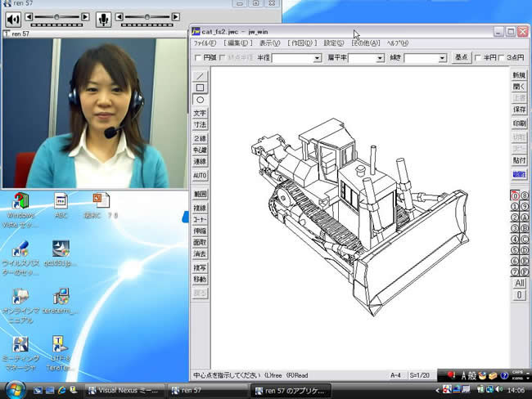Choose the 面取 chamfer tool
Screen dimensions: 532x399
(x=200, y=242)
